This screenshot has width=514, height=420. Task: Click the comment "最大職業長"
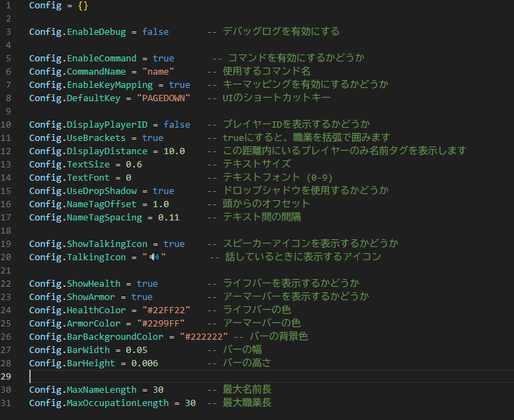247,403
